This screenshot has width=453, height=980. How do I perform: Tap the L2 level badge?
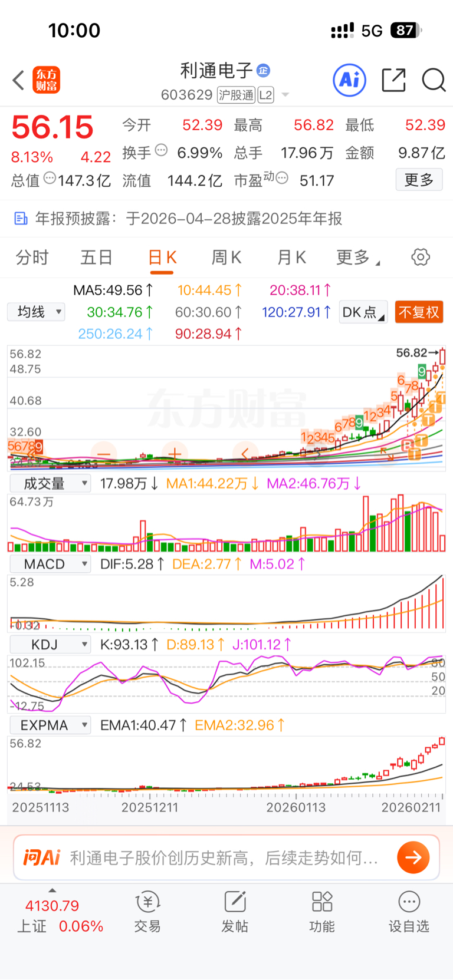click(x=265, y=95)
